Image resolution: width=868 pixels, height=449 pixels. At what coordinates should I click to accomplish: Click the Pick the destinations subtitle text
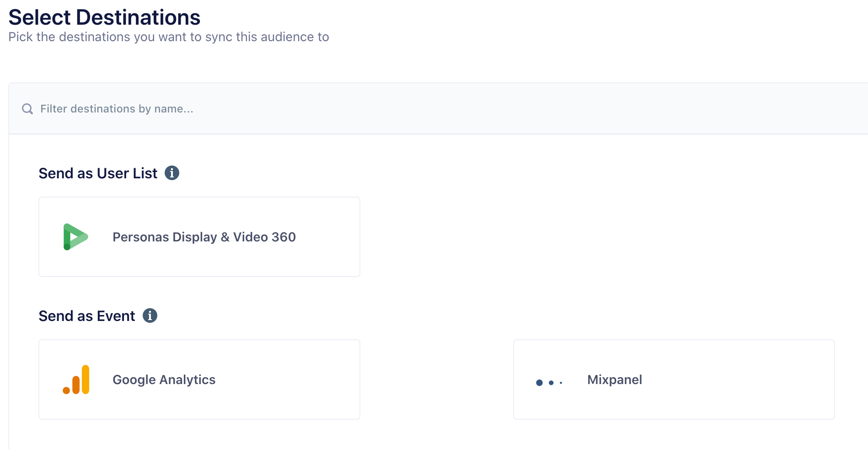pos(168,37)
